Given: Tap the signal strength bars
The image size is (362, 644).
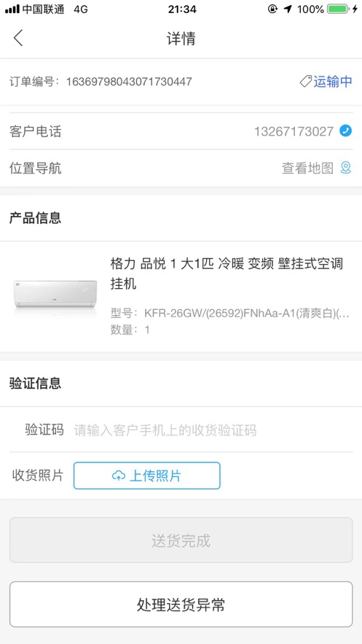Looking at the screenshot, I should coord(12,9).
